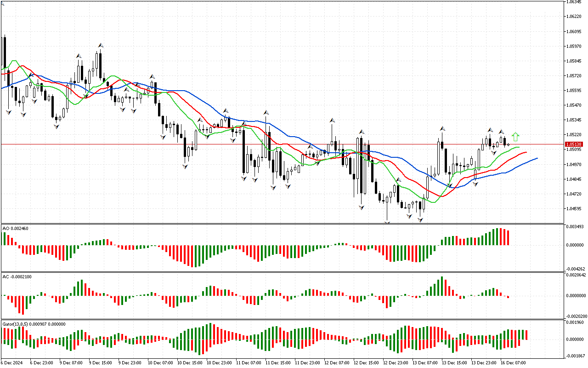Select the 12 Dec 07:00 time label
This screenshot has height=368, width=588.
pos(337,362)
